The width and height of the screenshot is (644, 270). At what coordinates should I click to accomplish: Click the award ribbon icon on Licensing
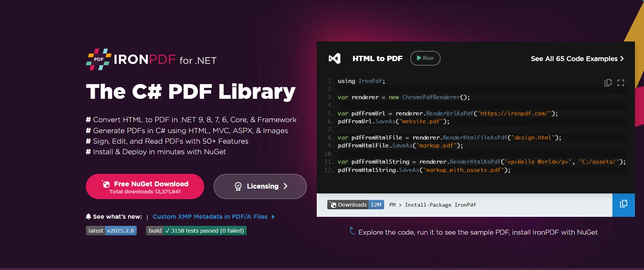pyautogui.click(x=238, y=186)
